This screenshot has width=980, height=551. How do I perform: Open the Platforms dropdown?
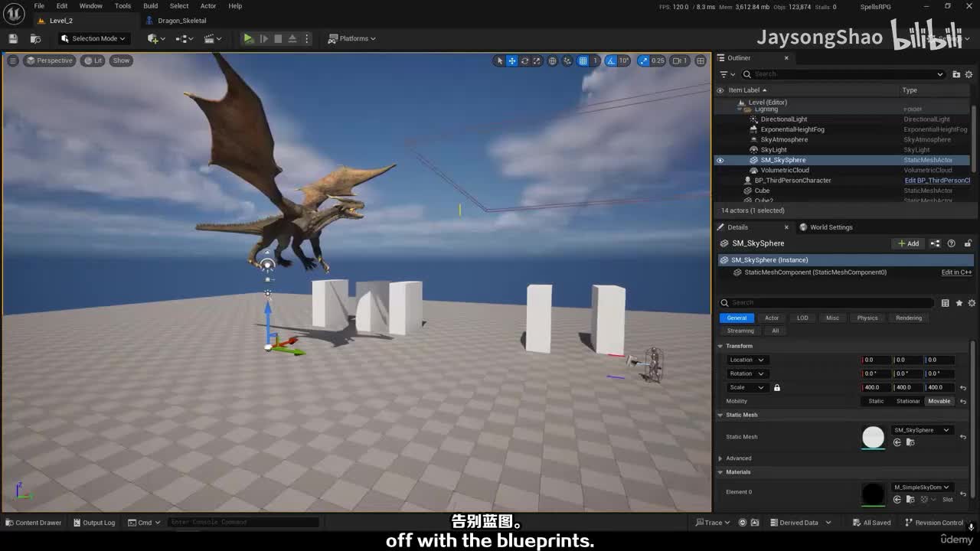pyautogui.click(x=352, y=38)
